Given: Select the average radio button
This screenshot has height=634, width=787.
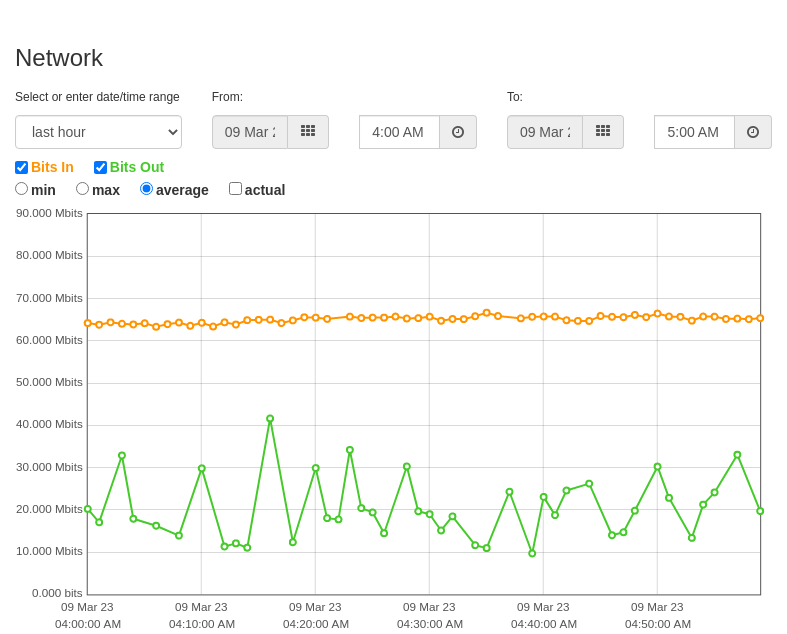Looking at the screenshot, I should (146, 189).
